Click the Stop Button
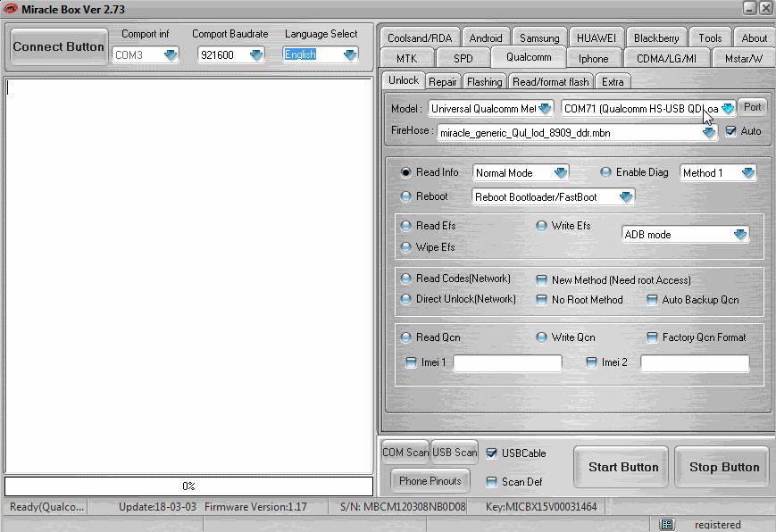This screenshot has width=776, height=532. click(724, 467)
